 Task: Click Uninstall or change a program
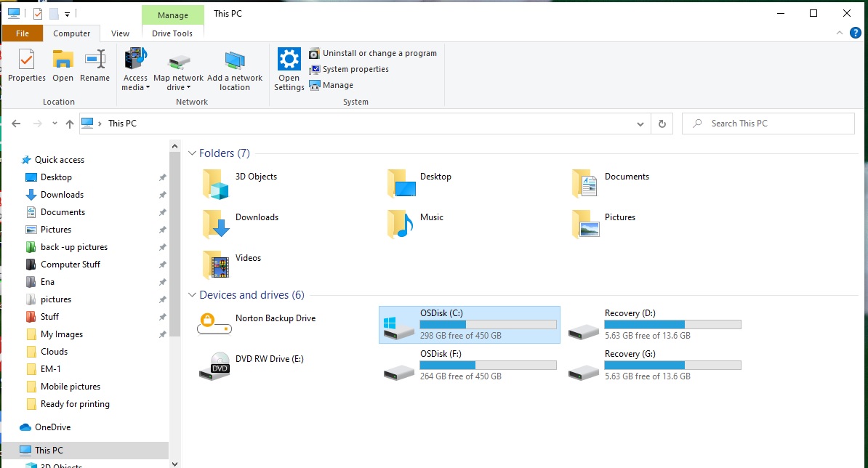373,53
